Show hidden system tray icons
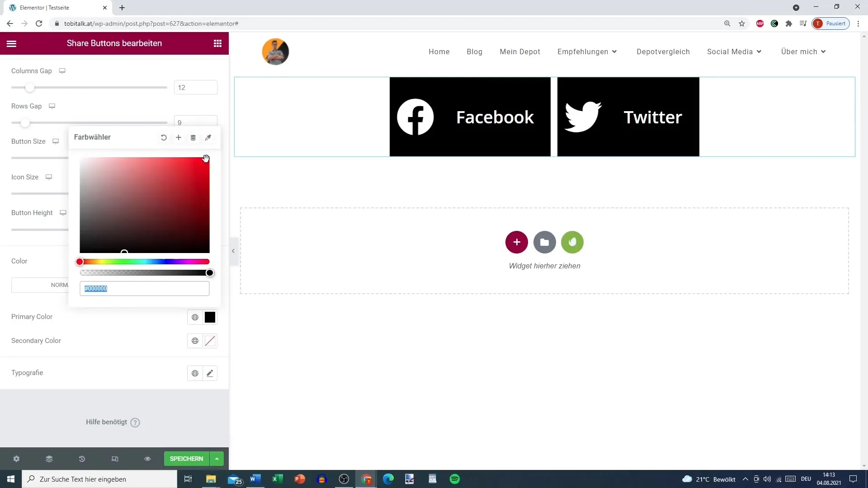The width and height of the screenshot is (868, 488). pyautogui.click(x=745, y=479)
